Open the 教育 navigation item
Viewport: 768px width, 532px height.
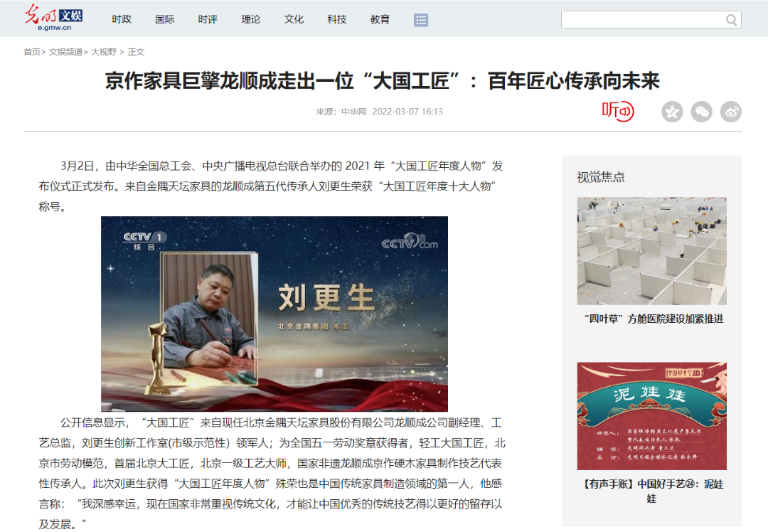(x=380, y=20)
